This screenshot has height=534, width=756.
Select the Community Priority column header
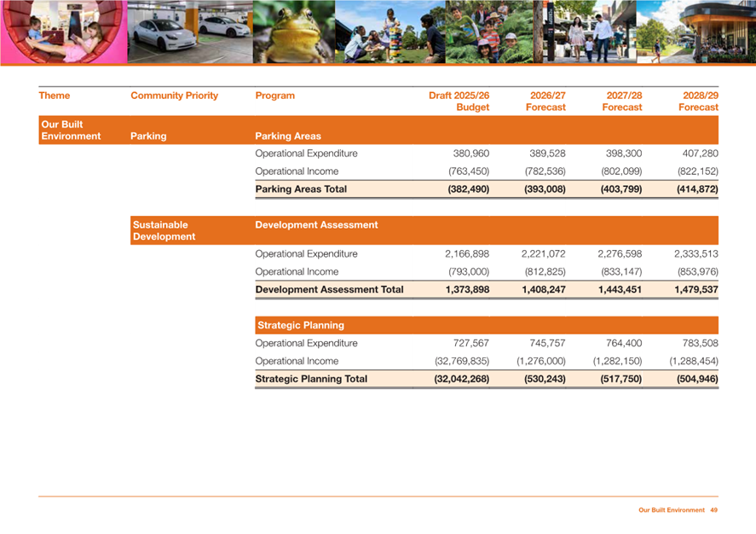coord(174,96)
